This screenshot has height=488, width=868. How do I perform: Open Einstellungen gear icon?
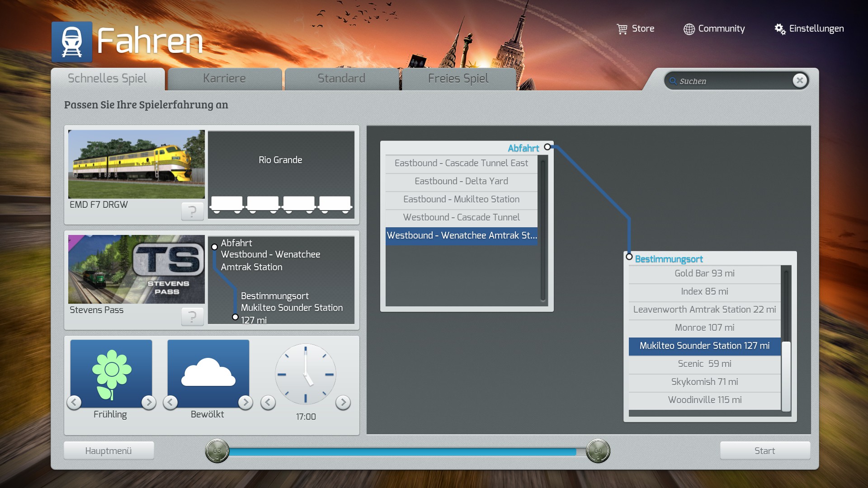coord(779,29)
